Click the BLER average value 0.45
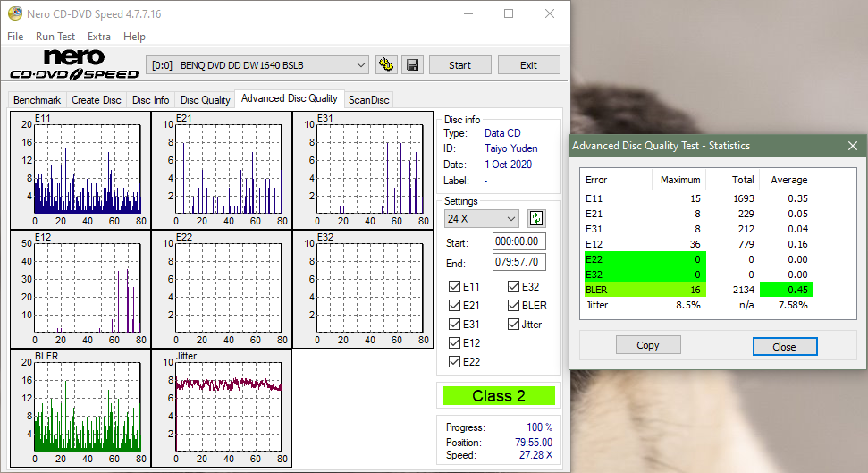868x473 pixels. 787,290
